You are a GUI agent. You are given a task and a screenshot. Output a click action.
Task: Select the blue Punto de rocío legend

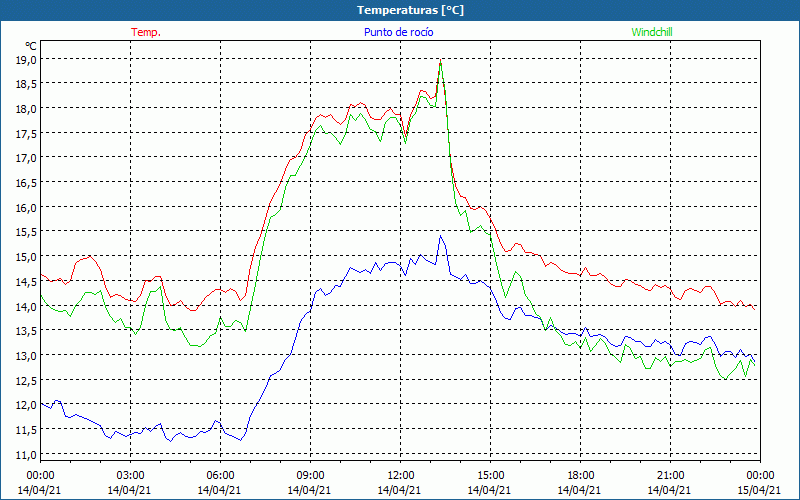click(398, 32)
